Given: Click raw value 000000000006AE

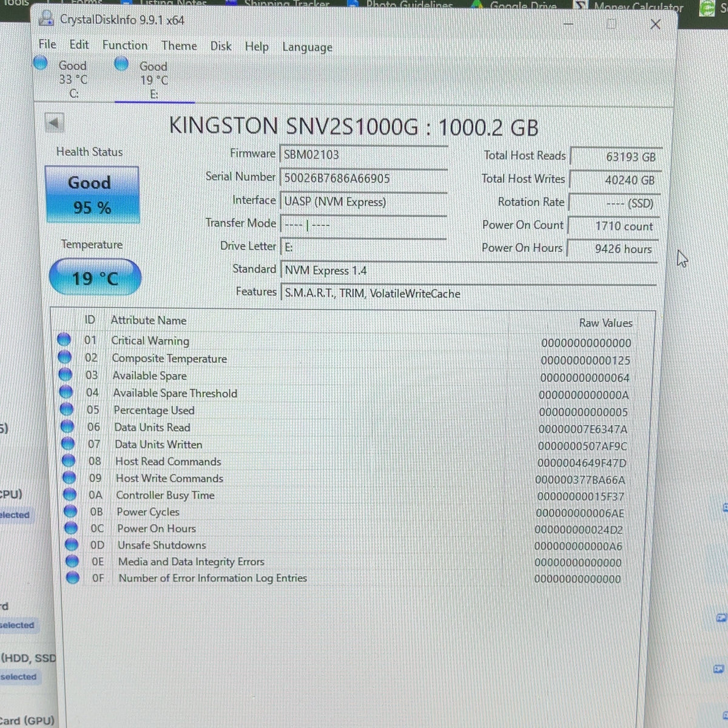Looking at the screenshot, I should click(x=580, y=513).
